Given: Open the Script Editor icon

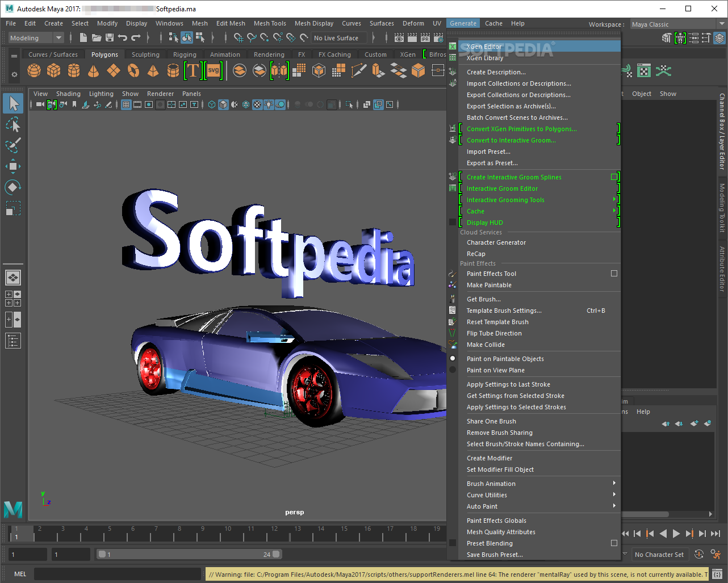Looking at the screenshot, I should tap(717, 574).
